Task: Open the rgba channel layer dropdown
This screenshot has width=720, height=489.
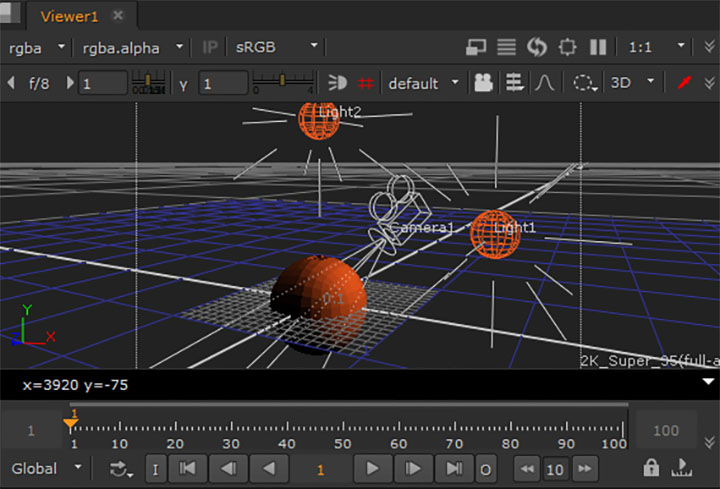Action: click(36, 47)
